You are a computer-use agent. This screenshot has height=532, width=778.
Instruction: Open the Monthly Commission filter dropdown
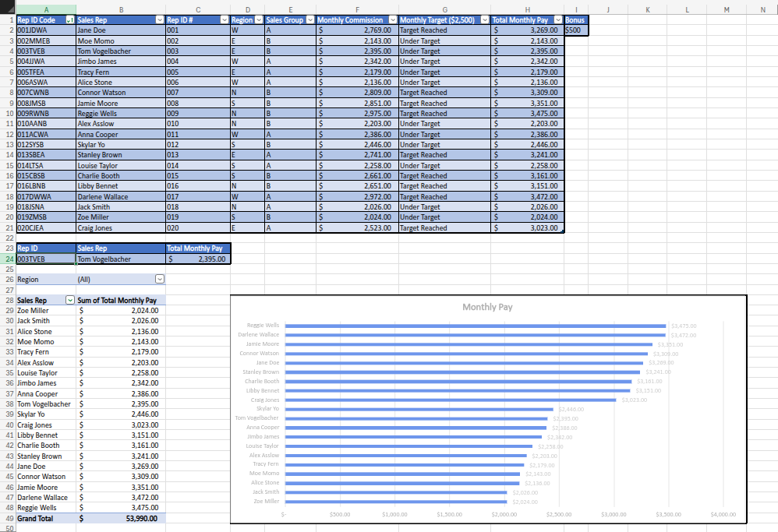[392, 19]
